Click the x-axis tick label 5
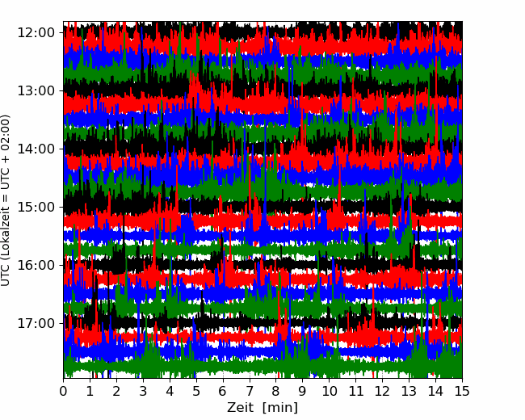This screenshot has height=420, width=525. coord(196,391)
